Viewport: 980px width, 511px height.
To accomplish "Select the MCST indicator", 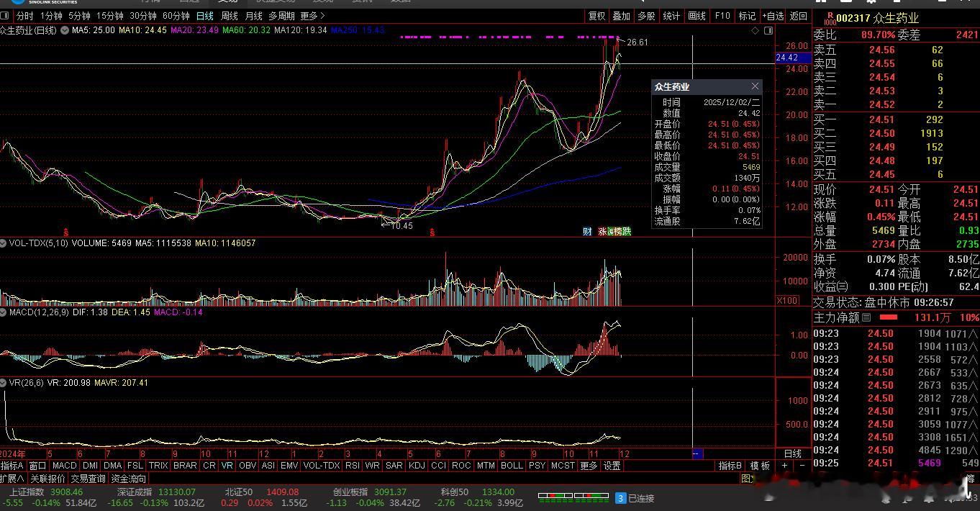I will (x=563, y=466).
